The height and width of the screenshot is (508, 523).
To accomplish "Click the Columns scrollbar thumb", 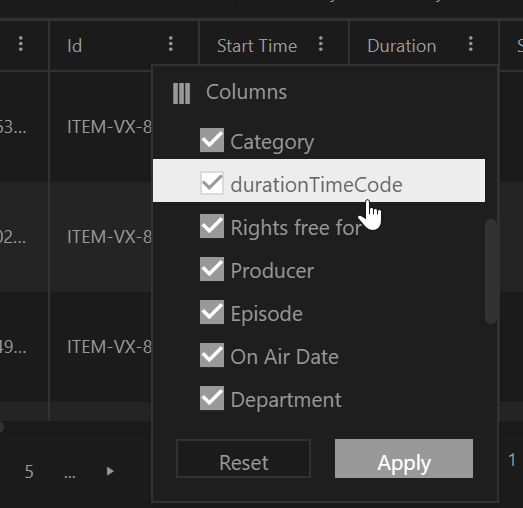I will [491, 271].
